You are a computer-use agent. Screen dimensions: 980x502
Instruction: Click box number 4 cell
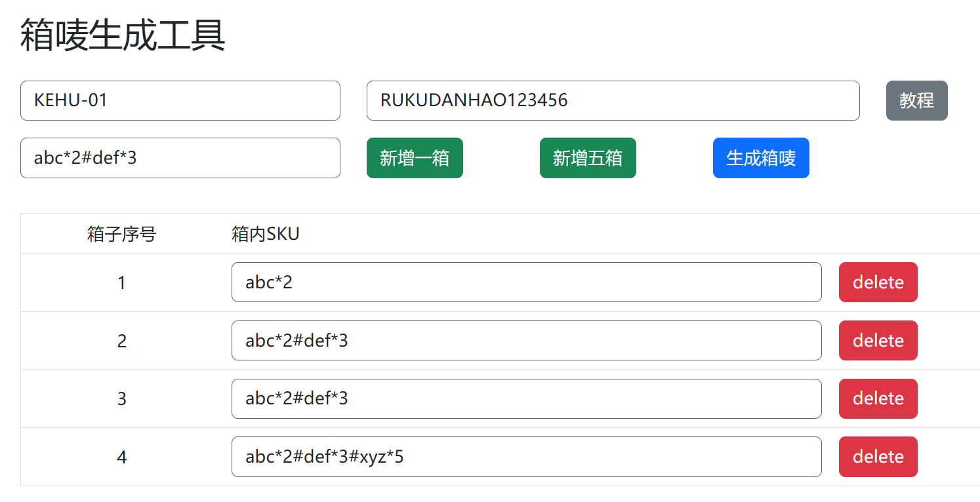(121, 457)
